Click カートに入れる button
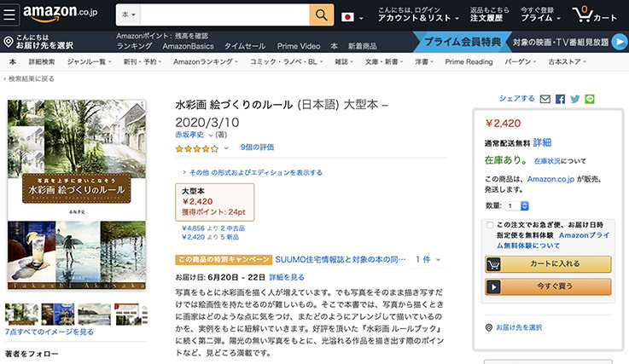 pyautogui.click(x=548, y=263)
